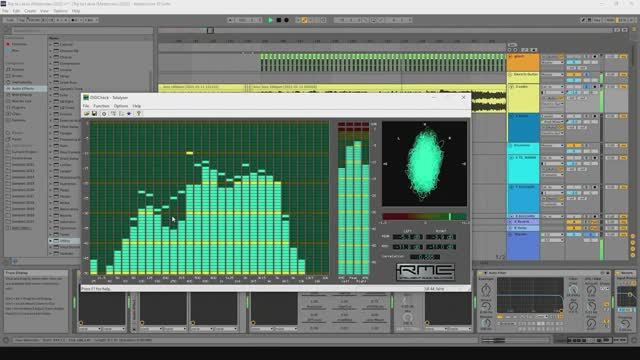Click the vector scope display in DIGICheck
Image resolution: width=640 pixels, height=360 pixels.
coord(424,164)
